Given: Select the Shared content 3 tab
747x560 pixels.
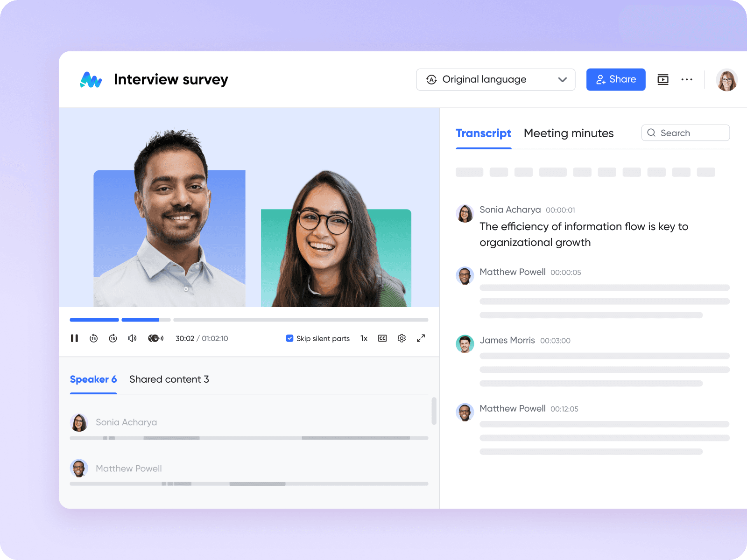Looking at the screenshot, I should click(169, 379).
